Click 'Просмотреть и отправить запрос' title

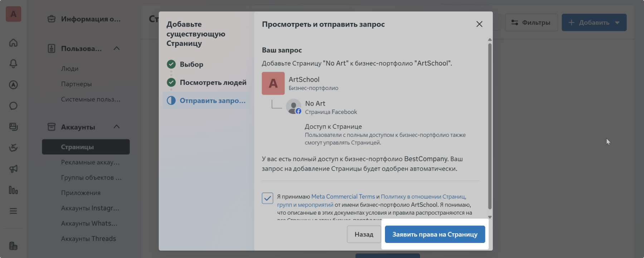(x=323, y=24)
